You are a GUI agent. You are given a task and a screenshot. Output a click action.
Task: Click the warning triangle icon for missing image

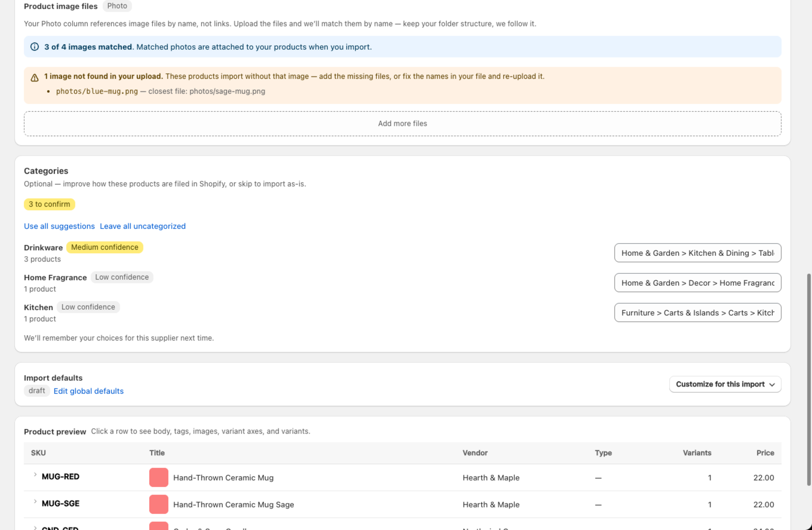35,78
